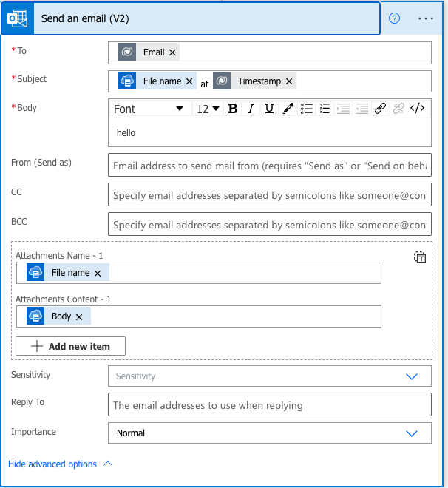Image resolution: width=448 pixels, height=488 pixels.
Task: Open help for Send an email action
Action: tap(394, 18)
